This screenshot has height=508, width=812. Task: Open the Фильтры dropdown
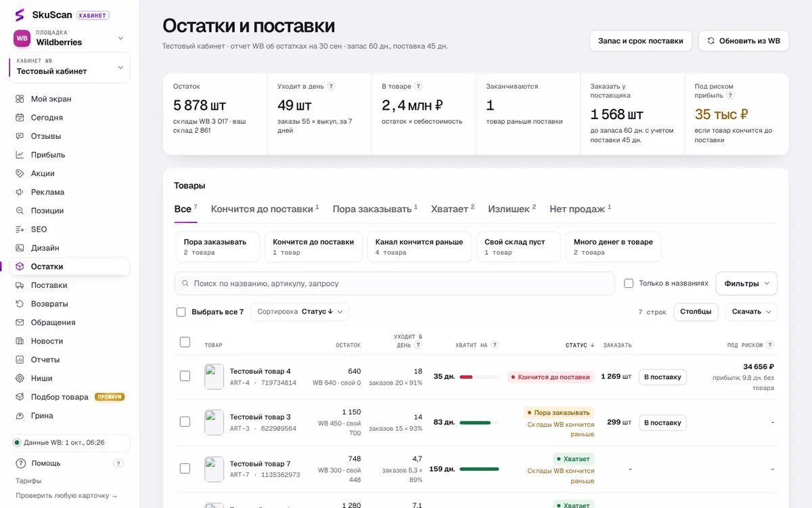pyautogui.click(x=746, y=283)
